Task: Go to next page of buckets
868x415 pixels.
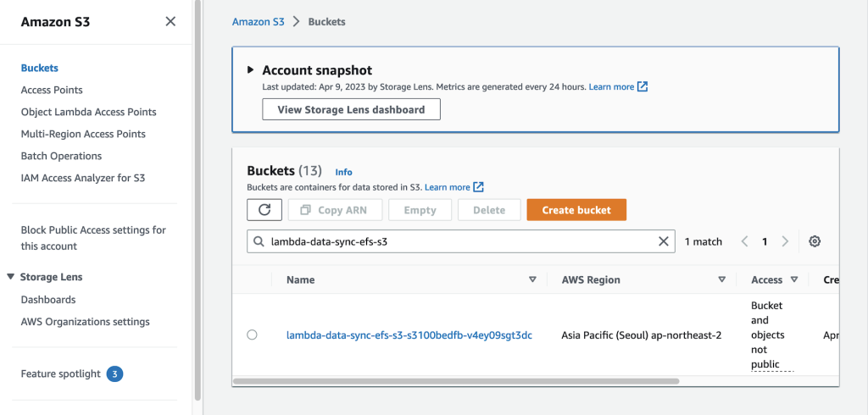Action: point(784,241)
